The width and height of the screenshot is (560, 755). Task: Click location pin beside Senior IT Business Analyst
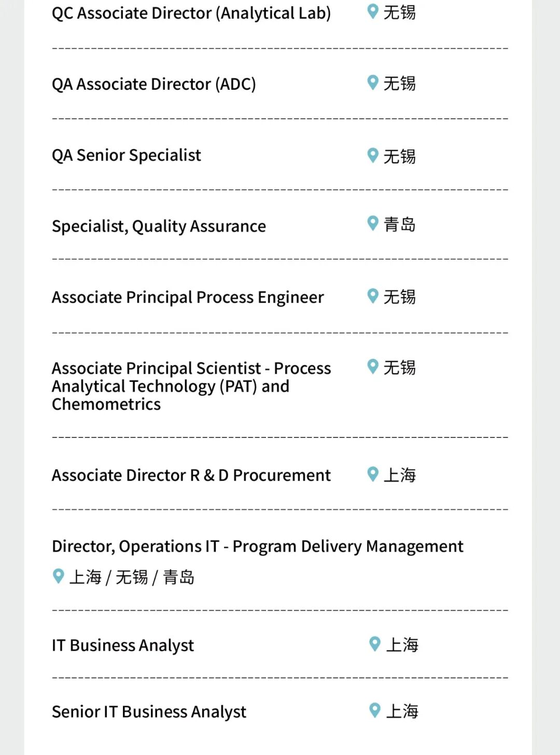(375, 710)
